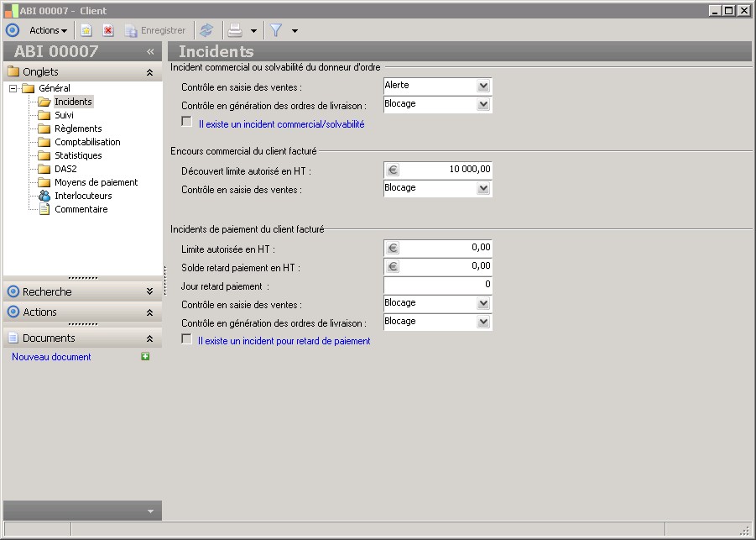Click the Suivi folder icon

[x=44, y=115]
